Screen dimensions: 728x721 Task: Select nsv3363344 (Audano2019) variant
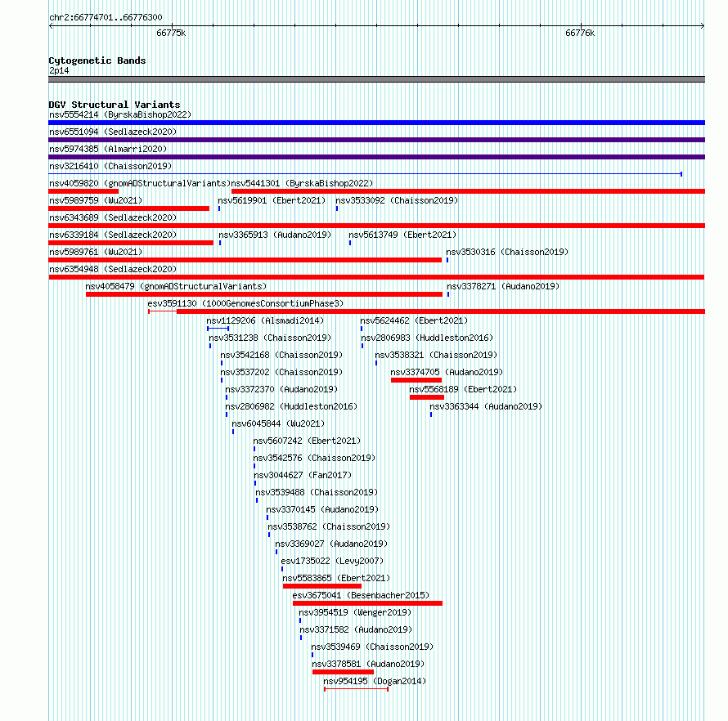point(486,406)
